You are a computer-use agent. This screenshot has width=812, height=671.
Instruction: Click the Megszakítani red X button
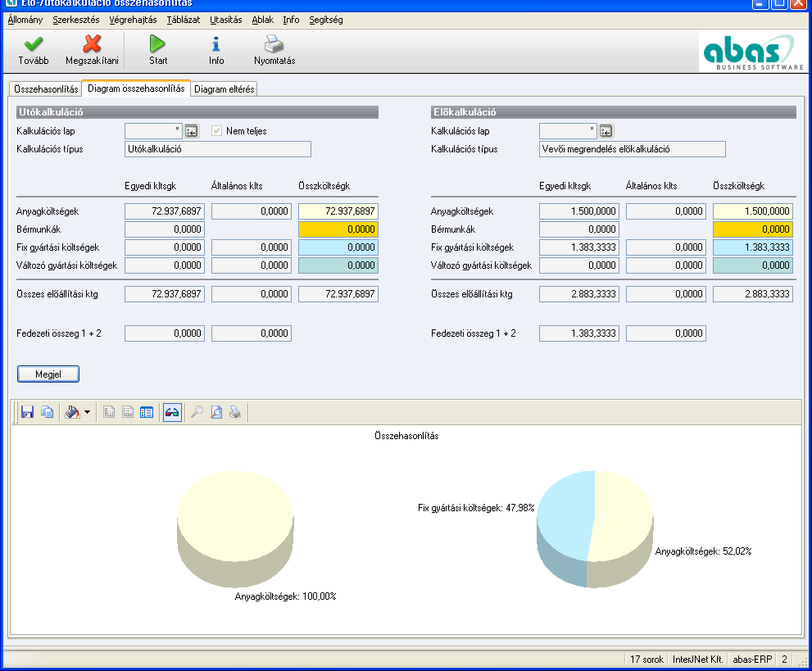tap(92, 50)
